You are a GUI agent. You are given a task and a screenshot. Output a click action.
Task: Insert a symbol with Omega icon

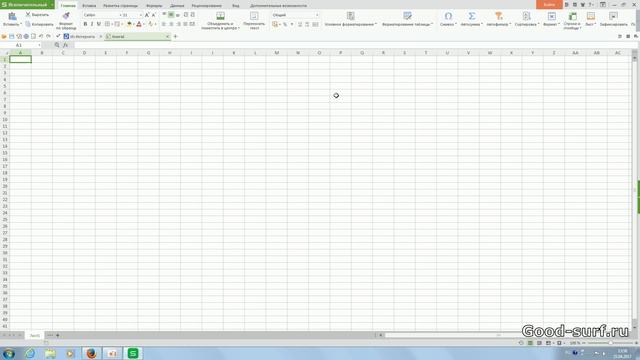pos(448,16)
